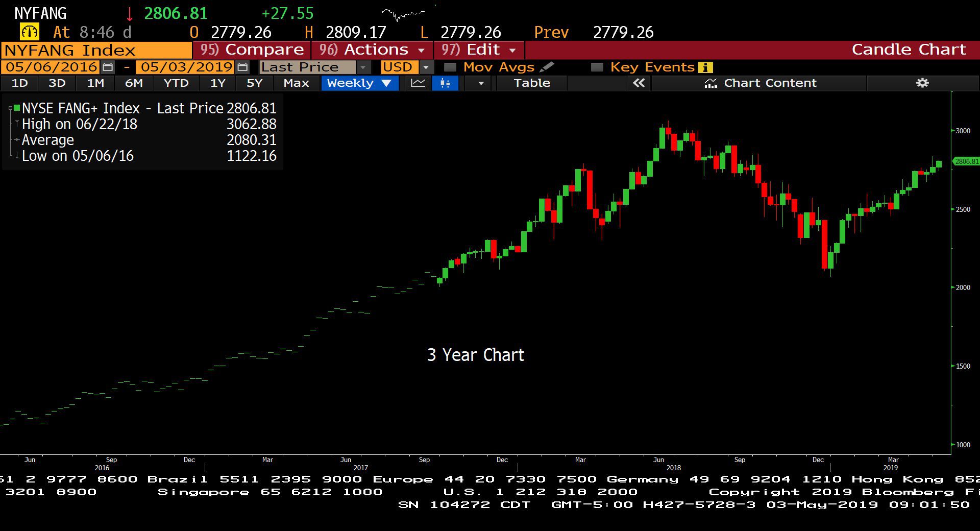Open the start date calendar picker
The image size is (980, 531).
(108, 67)
